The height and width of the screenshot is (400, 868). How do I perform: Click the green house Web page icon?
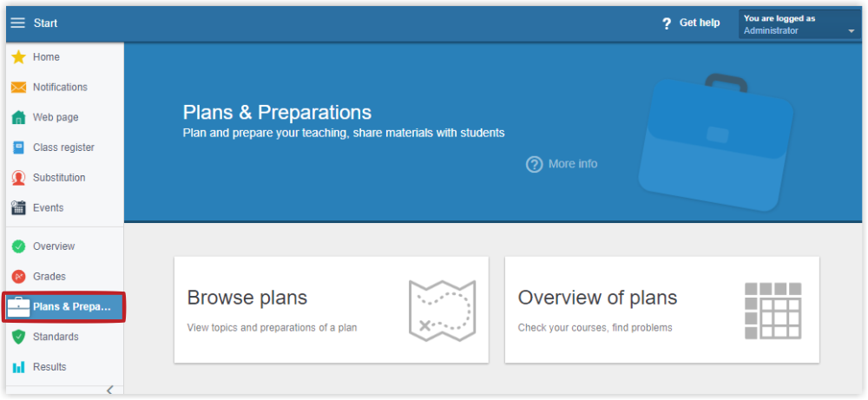(19, 117)
